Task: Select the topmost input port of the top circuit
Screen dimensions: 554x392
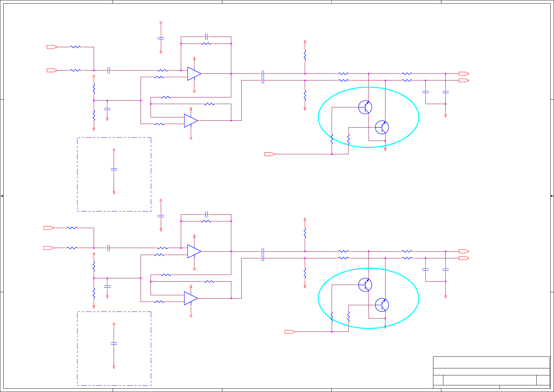Action: tap(52, 47)
